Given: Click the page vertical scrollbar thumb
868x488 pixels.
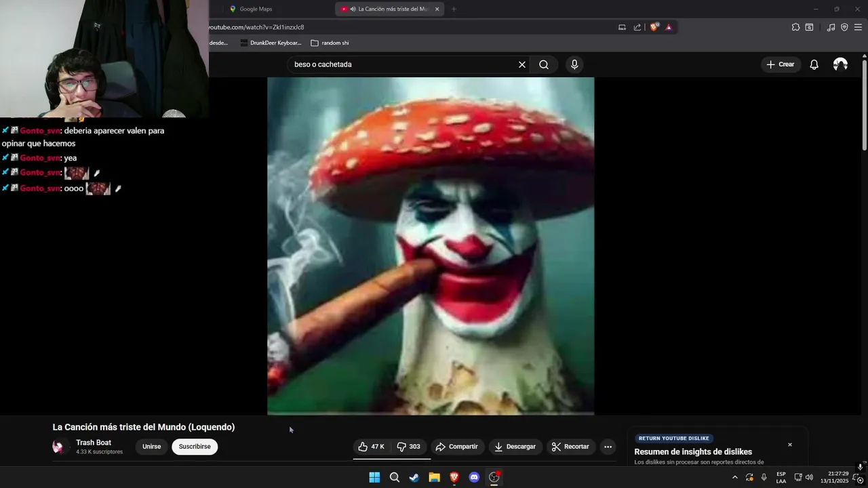Looking at the screenshot, I should coord(864,105).
